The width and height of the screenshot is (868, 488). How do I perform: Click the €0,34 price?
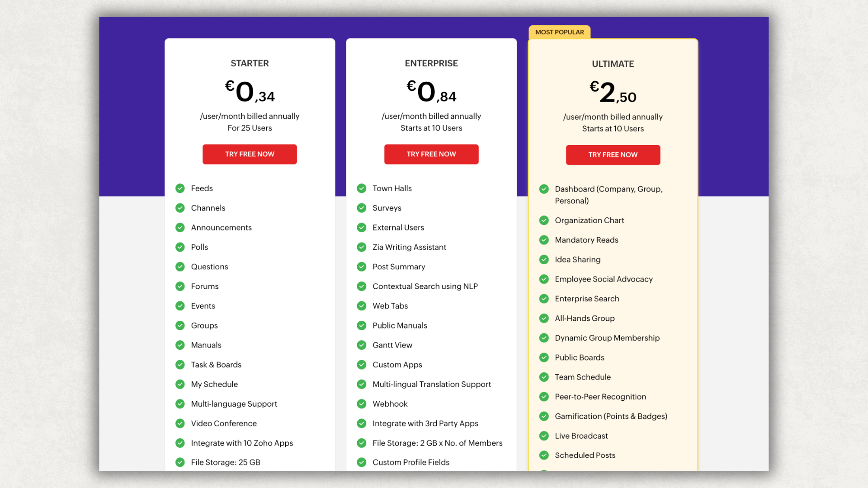(x=250, y=92)
